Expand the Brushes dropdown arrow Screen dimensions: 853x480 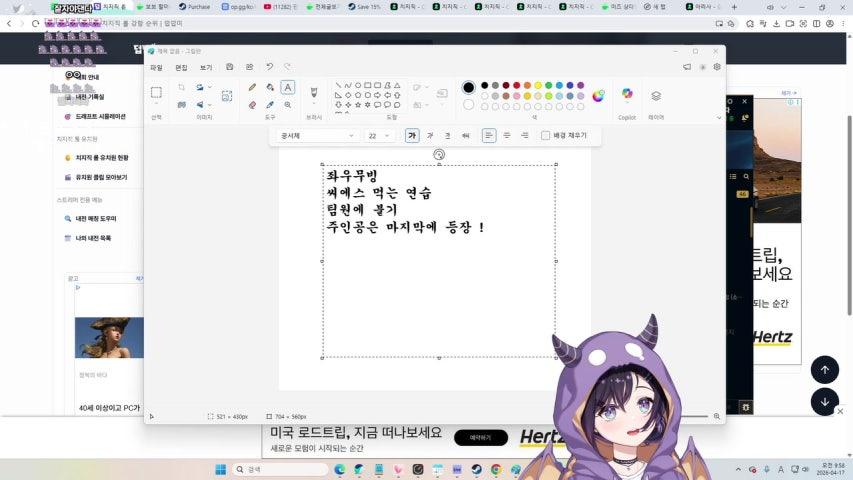tap(314, 103)
